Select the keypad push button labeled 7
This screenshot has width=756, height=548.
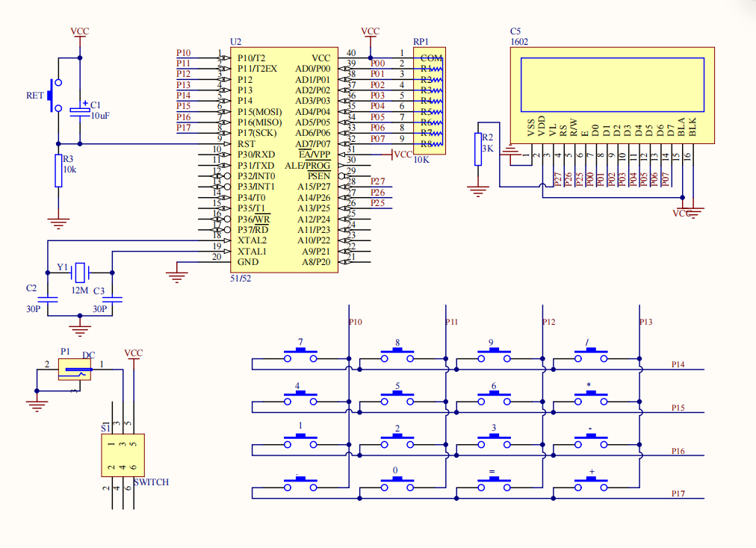point(300,355)
